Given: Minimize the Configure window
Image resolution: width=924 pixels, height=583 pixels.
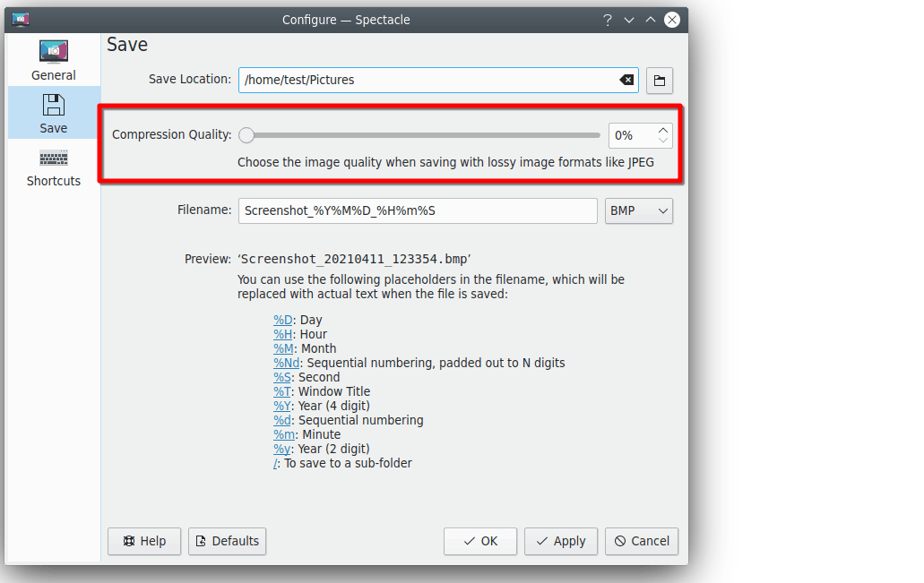Looking at the screenshot, I should click(x=629, y=20).
